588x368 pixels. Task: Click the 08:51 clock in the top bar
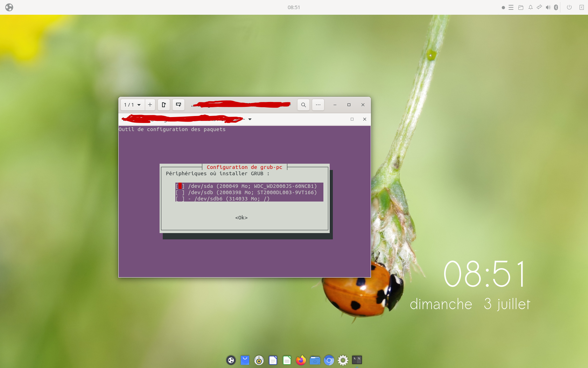[x=294, y=7]
